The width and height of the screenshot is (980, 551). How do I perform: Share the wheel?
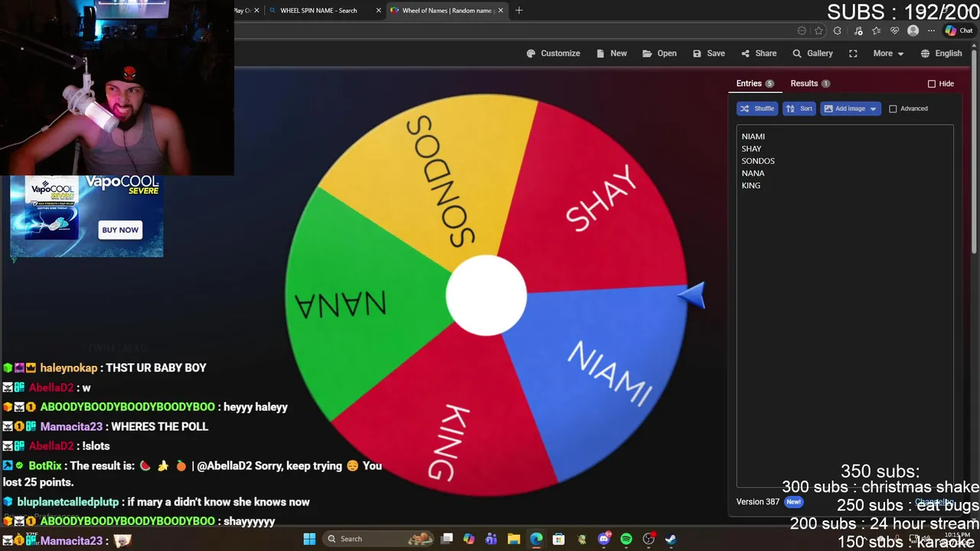pyautogui.click(x=759, y=54)
